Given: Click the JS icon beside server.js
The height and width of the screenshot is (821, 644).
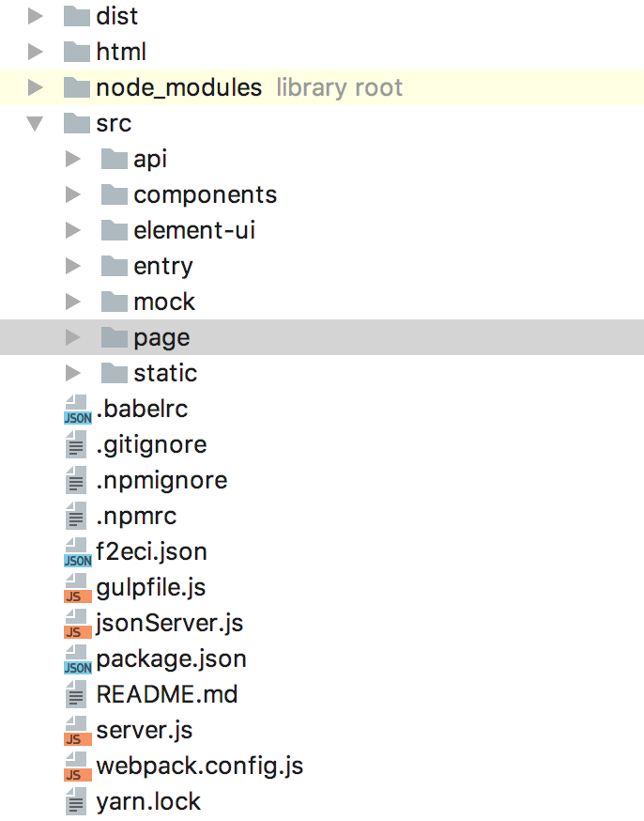Looking at the screenshot, I should click(77, 731).
